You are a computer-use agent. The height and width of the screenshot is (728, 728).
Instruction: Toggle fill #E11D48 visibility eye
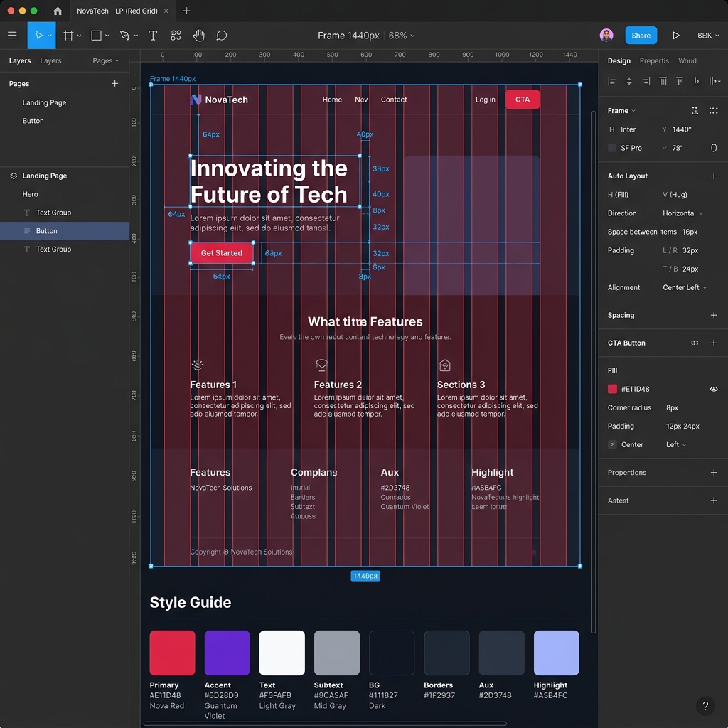pos(714,389)
